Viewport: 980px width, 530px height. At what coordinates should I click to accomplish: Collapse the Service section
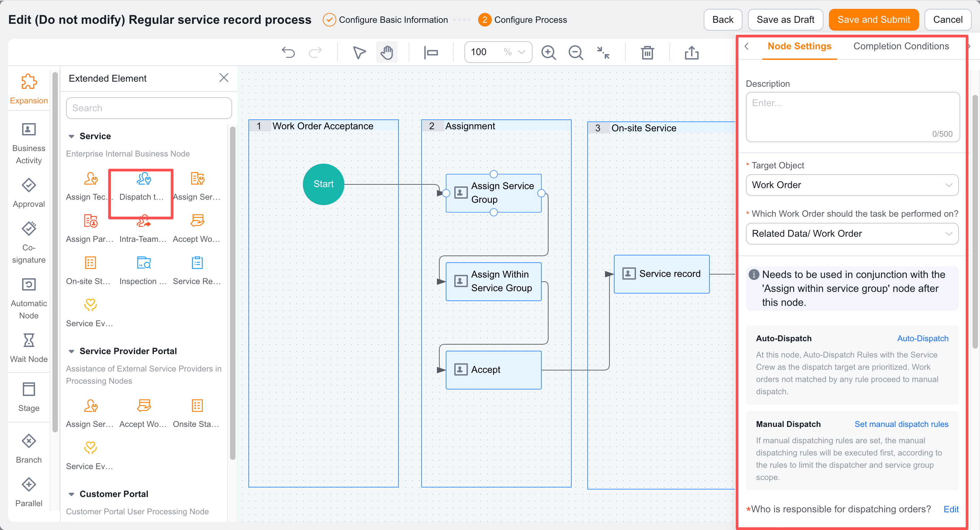71,136
